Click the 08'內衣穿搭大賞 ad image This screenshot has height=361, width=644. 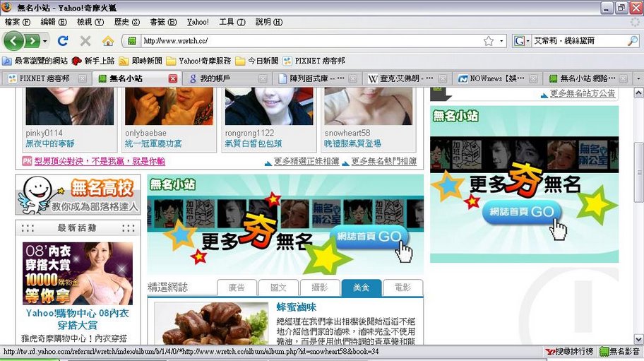tap(78, 273)
